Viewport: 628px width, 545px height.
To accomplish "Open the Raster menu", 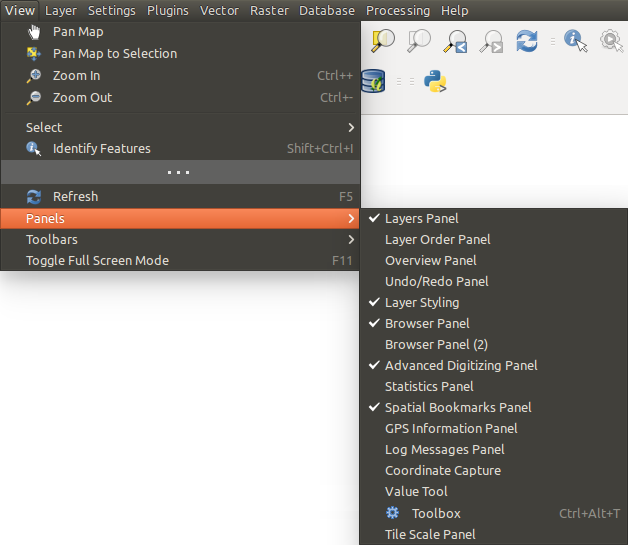I will coord(269,10).
